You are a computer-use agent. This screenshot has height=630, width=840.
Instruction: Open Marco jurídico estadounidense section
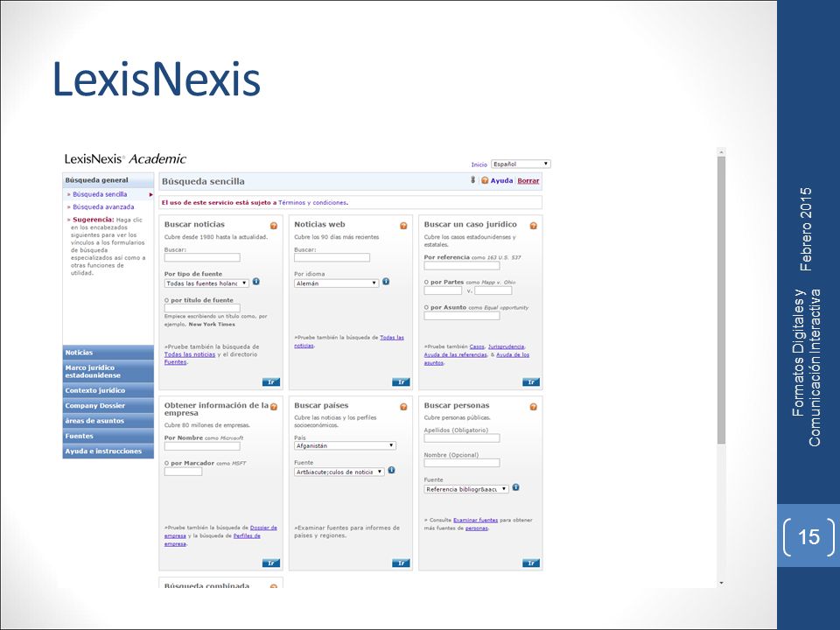pyautogui.click(x=108, y=371)
